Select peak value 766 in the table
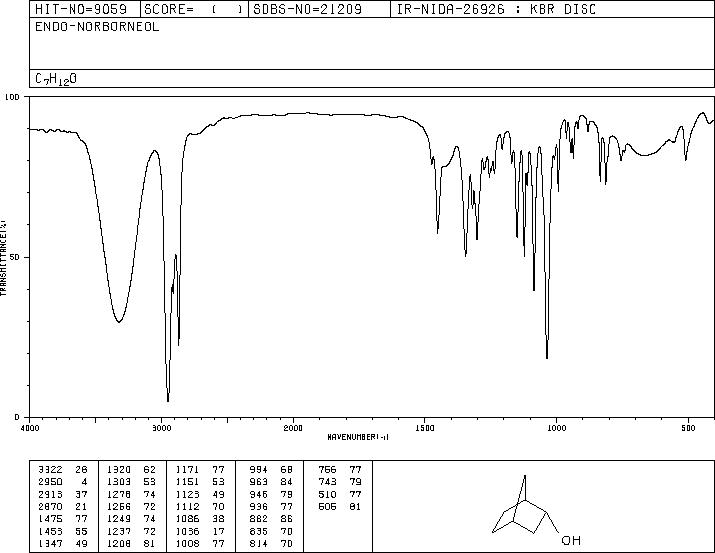The width and height of the screenshot is (715, 553). click(327, 470)
